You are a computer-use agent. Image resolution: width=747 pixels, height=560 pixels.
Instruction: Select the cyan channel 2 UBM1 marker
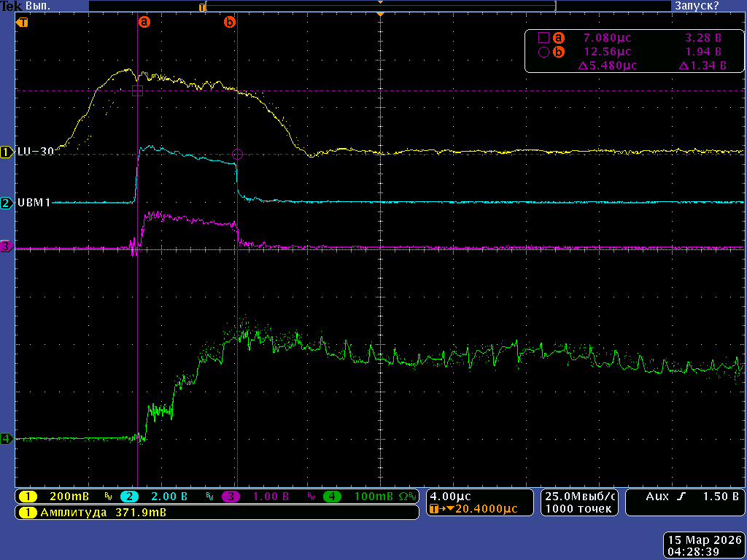tap(7, 203)
